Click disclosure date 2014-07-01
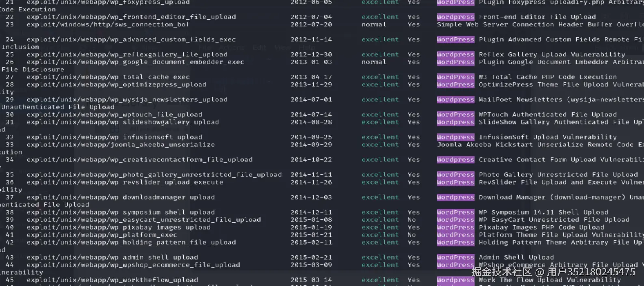This screenshot has width=644, height=286. point(311,99)
